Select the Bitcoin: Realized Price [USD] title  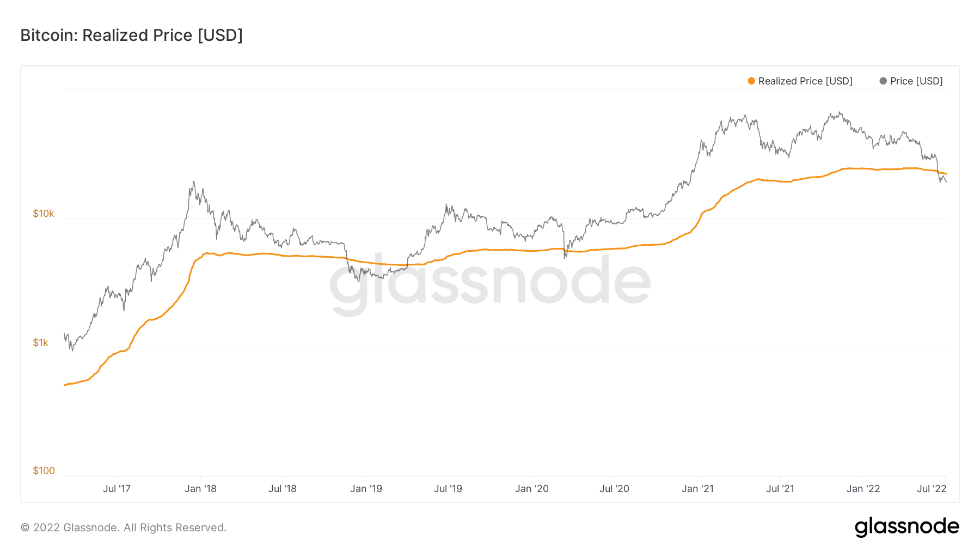(x=131, y=35)
